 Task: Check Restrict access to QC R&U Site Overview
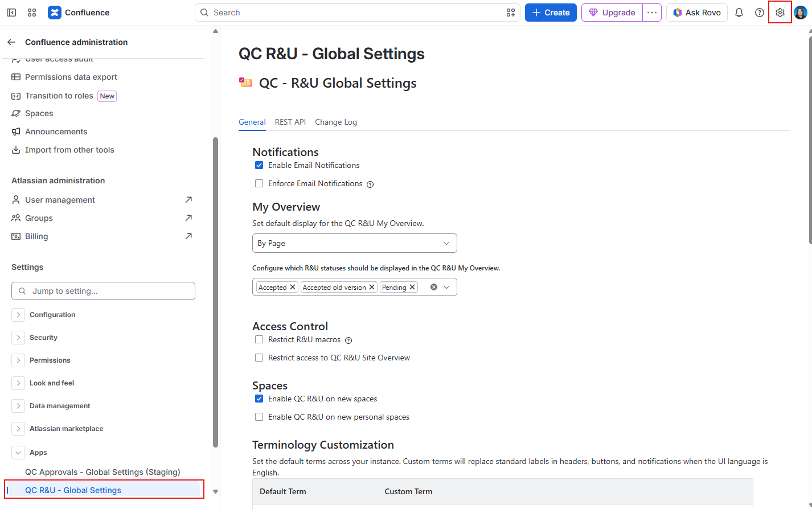[x=259, y=358]
